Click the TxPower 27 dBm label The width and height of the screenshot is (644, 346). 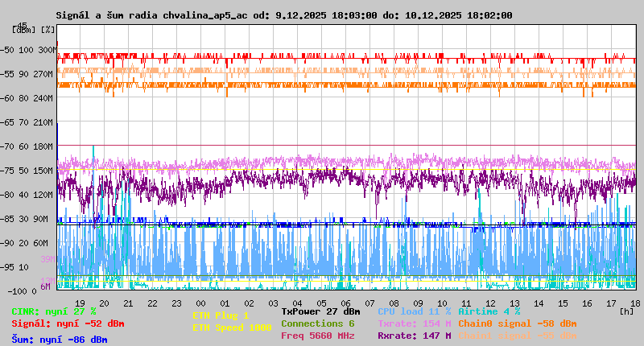[x=320, y=311]
